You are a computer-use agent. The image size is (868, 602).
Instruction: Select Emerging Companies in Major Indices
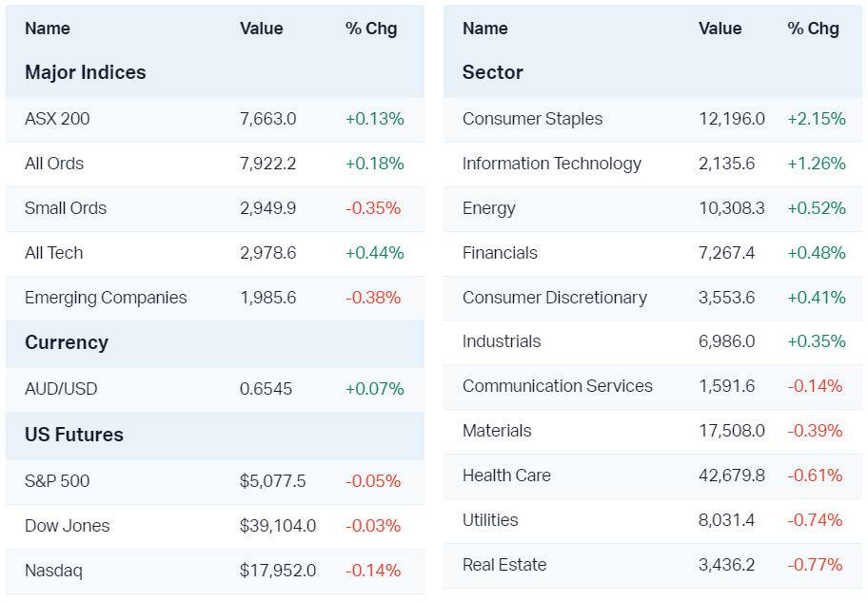pos(106,298)
